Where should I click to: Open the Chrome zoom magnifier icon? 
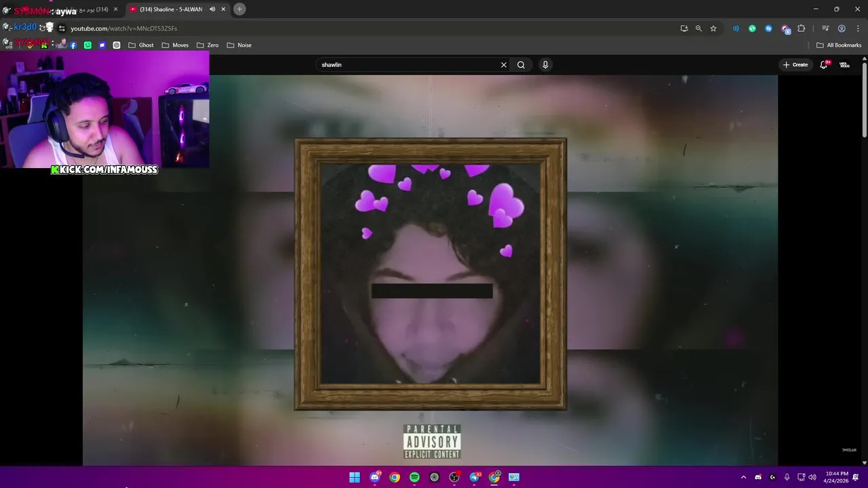698,28
